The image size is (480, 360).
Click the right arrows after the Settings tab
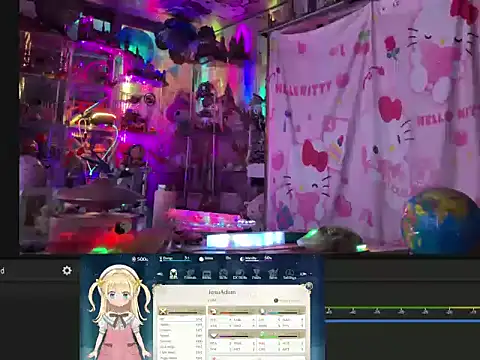pos(303,274)
